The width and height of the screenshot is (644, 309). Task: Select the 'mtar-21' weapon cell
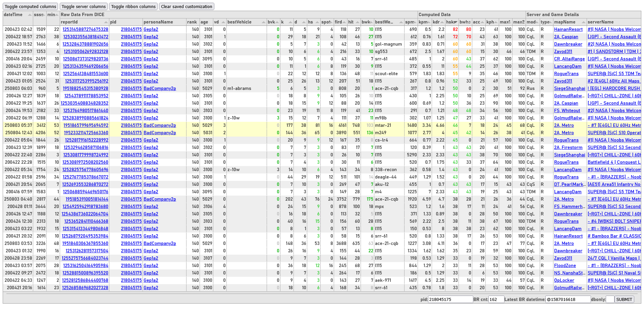(389, 125)
